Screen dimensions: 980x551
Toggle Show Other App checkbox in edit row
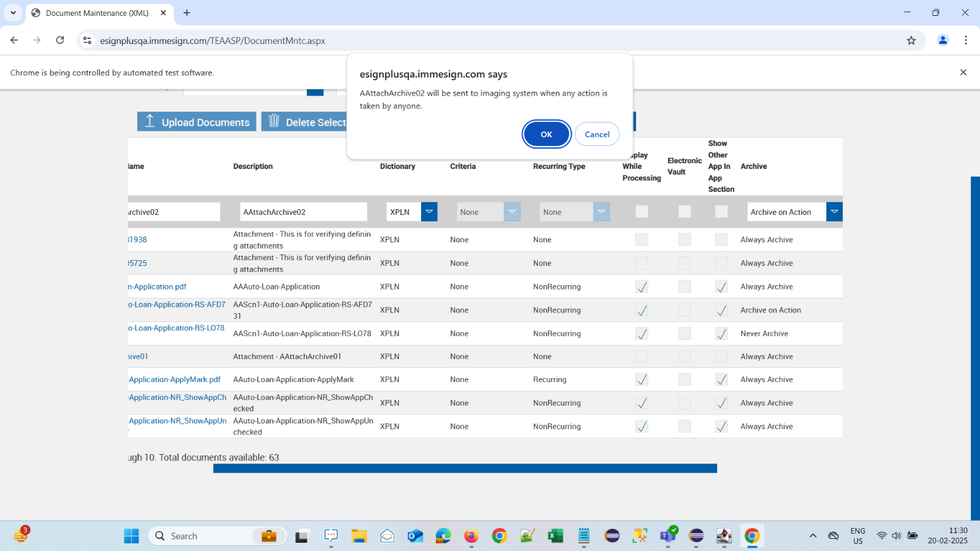click(721, 212)
